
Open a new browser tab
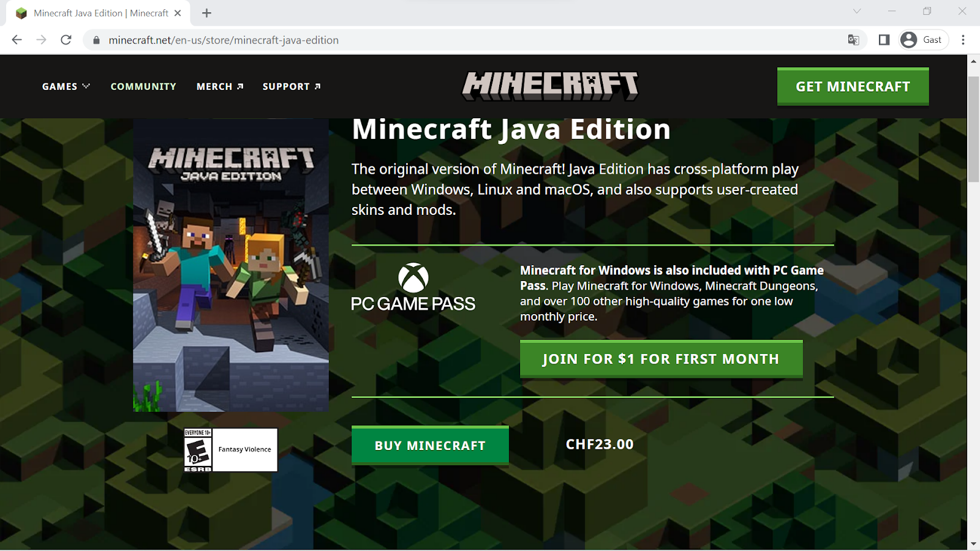tap(206, 13)
